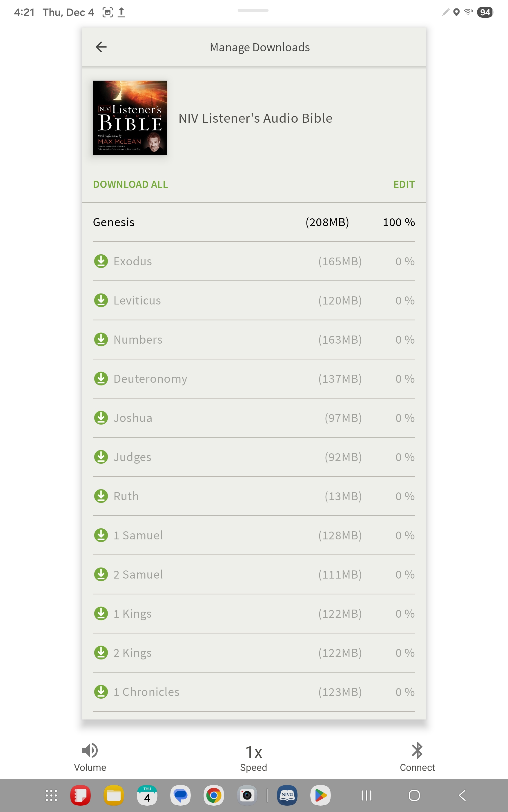Open the Chrome app in the taskbar
508x812 pixels.
[x=214, y=795]
